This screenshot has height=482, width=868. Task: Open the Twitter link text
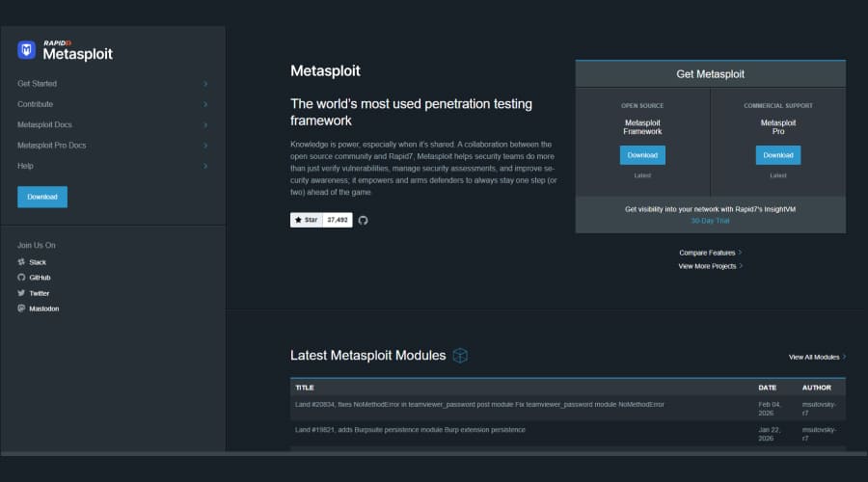tap(40, 293)
